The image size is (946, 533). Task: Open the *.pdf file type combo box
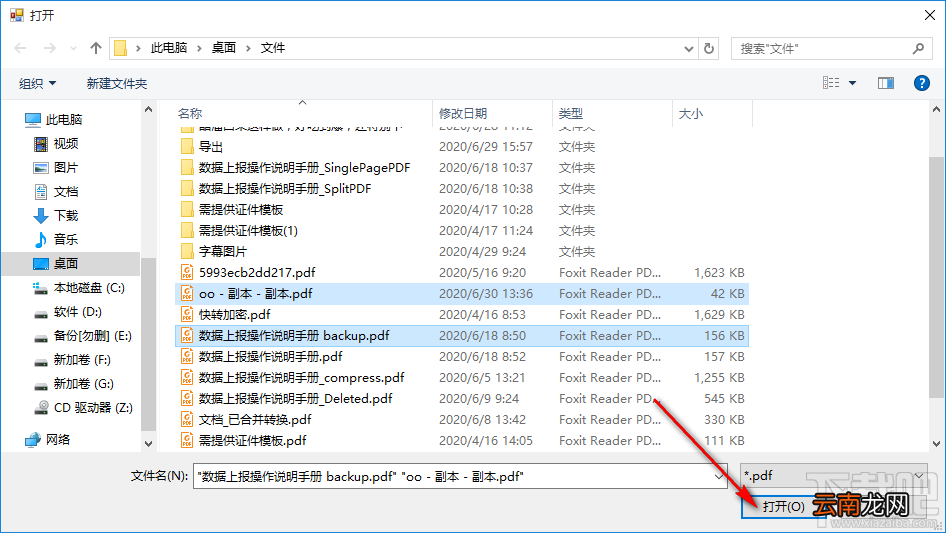[x=834, y=476]
